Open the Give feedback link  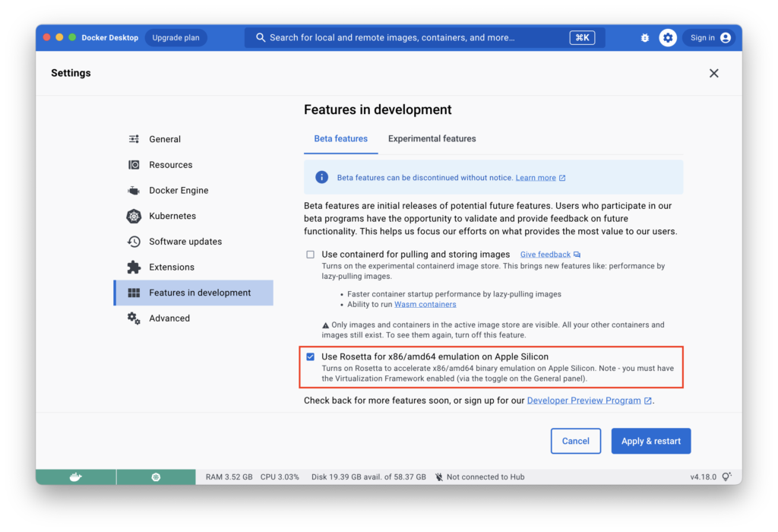click(546, 255)
